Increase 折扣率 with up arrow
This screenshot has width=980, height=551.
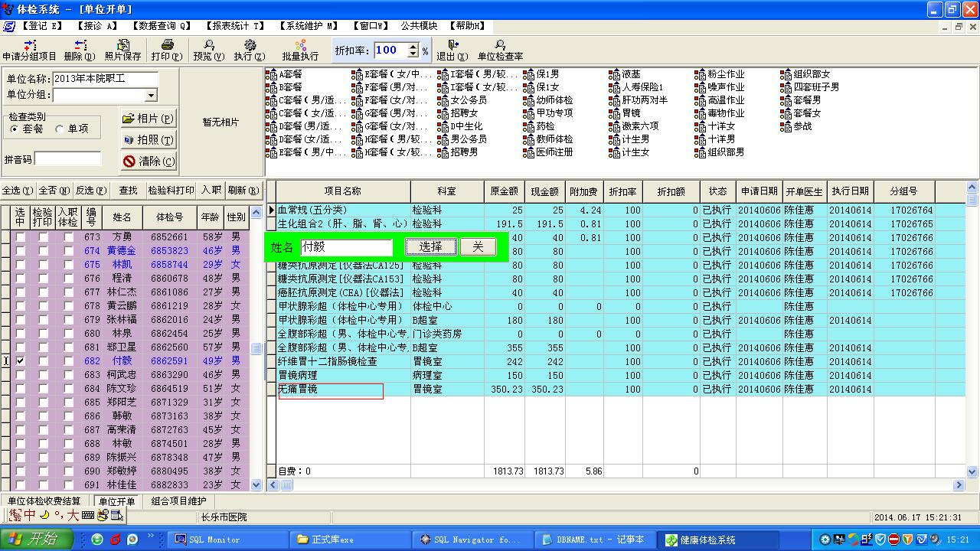point(413,46)
